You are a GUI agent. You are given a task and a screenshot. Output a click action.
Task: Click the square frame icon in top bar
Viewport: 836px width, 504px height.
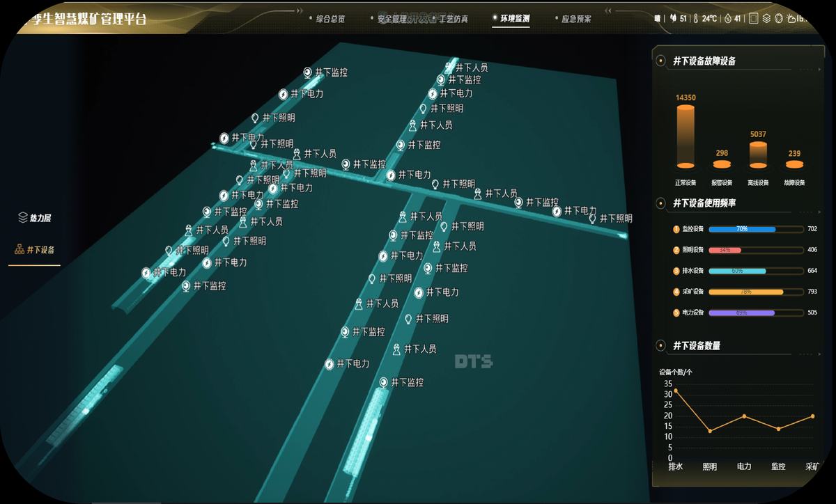point(753,19)
